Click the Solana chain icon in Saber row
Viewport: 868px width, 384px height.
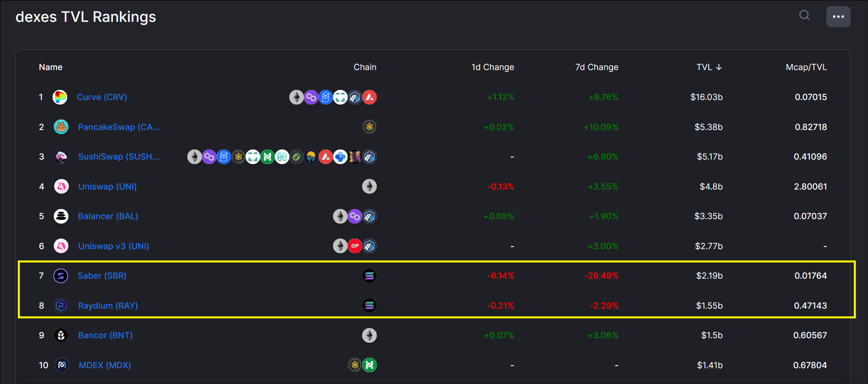[369, 276]
